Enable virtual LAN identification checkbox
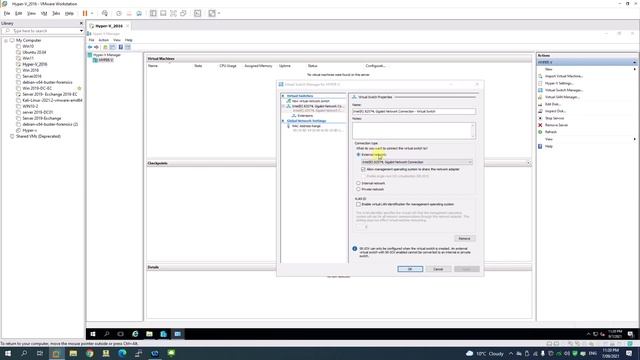Screen dimensions: 640x360 (x=358, y=204)
